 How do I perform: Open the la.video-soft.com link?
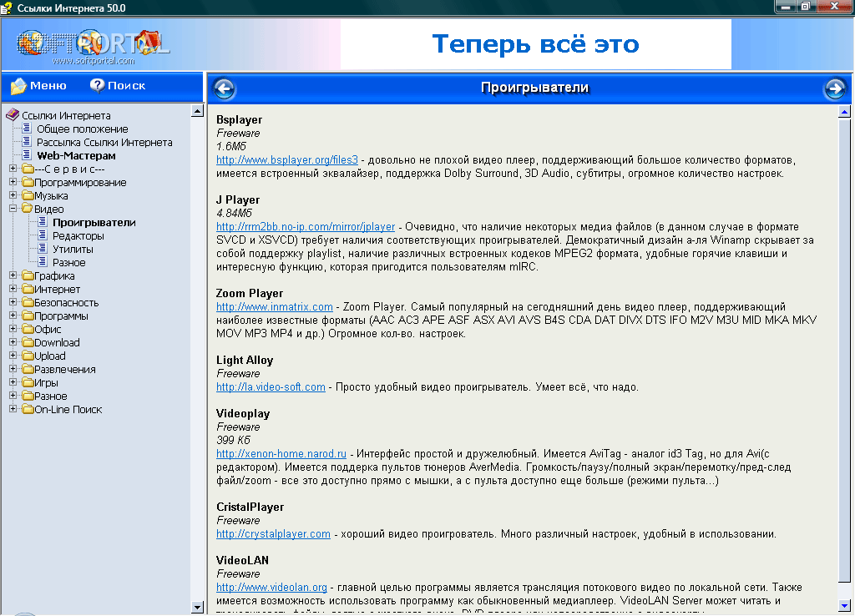pyautogui.click(x=271, y=386)
